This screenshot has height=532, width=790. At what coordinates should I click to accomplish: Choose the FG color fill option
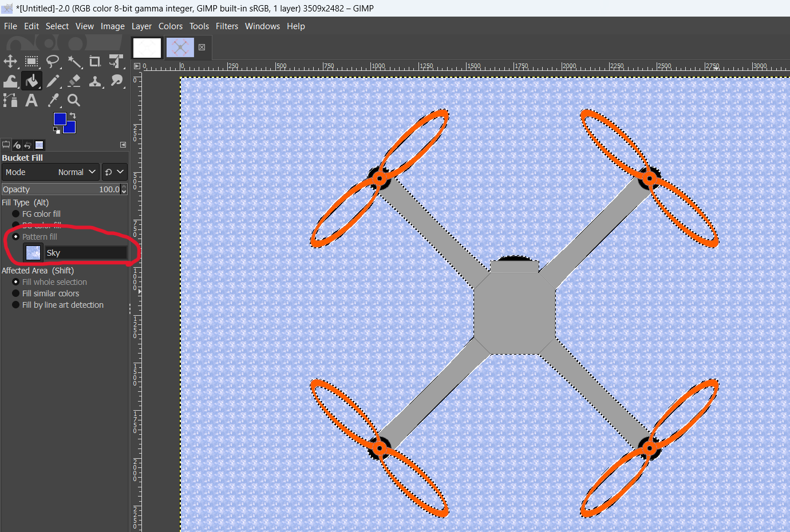pos(36,214)
